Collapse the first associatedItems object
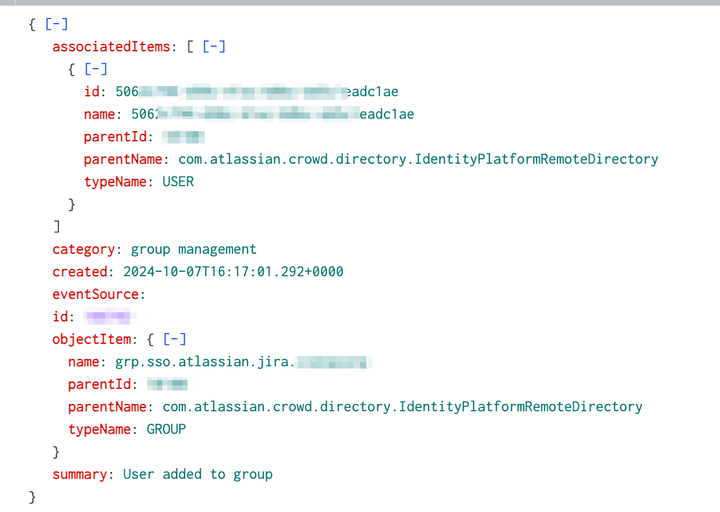Screen dimensions: 720x512 click(96, 69)
